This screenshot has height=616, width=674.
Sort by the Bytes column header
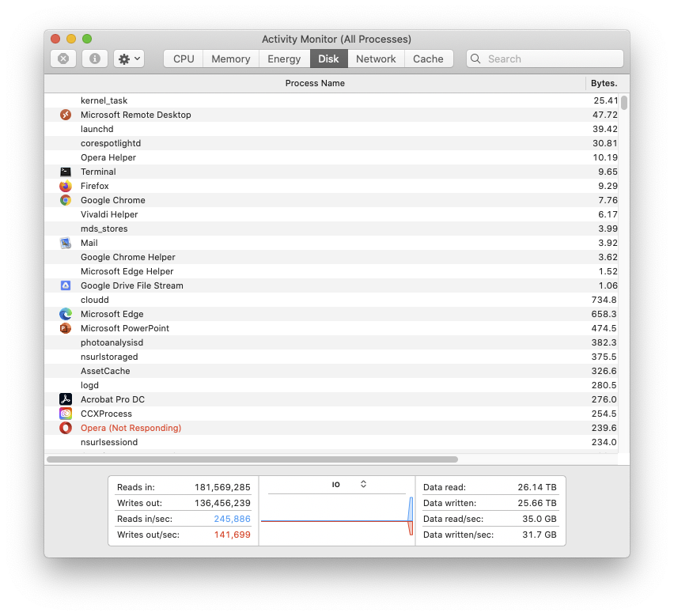pyautogui.click(x=604, y=83)
